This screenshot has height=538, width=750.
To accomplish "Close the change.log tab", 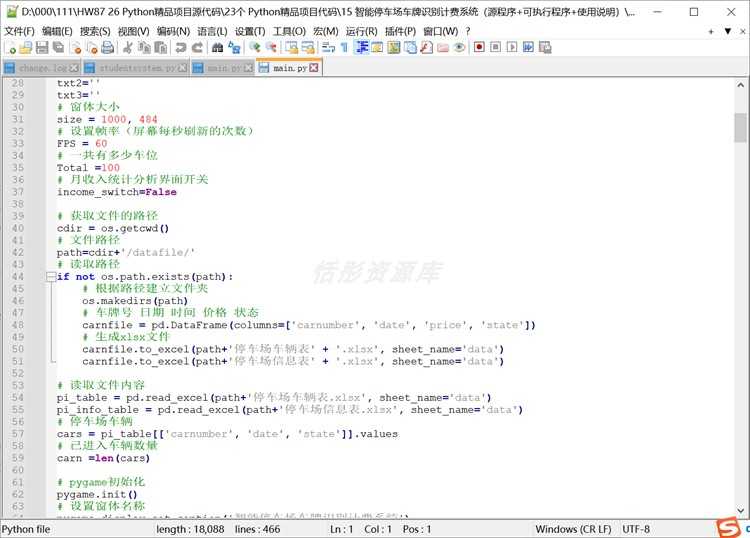I will point(74,68).
